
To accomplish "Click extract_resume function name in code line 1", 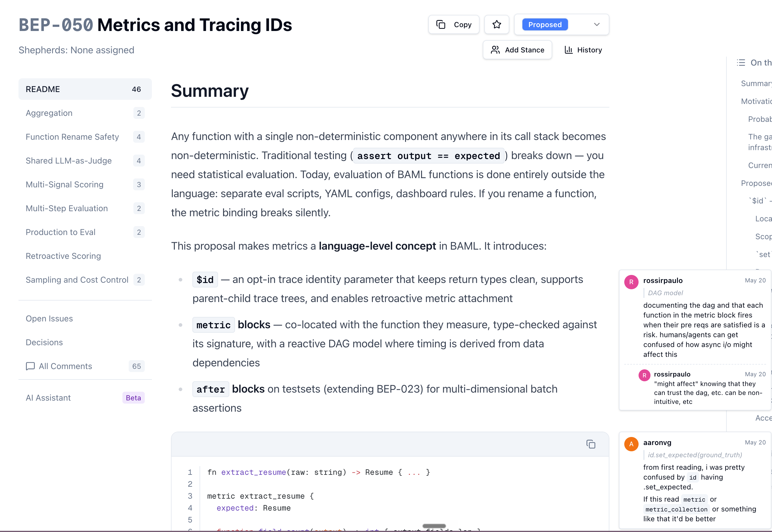I will point(254,472).
